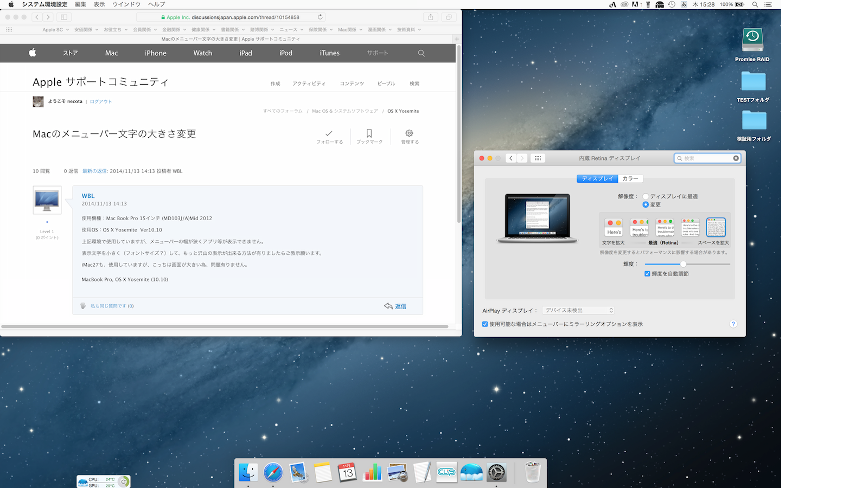Click the Safari reload page icon

[320, 17]
